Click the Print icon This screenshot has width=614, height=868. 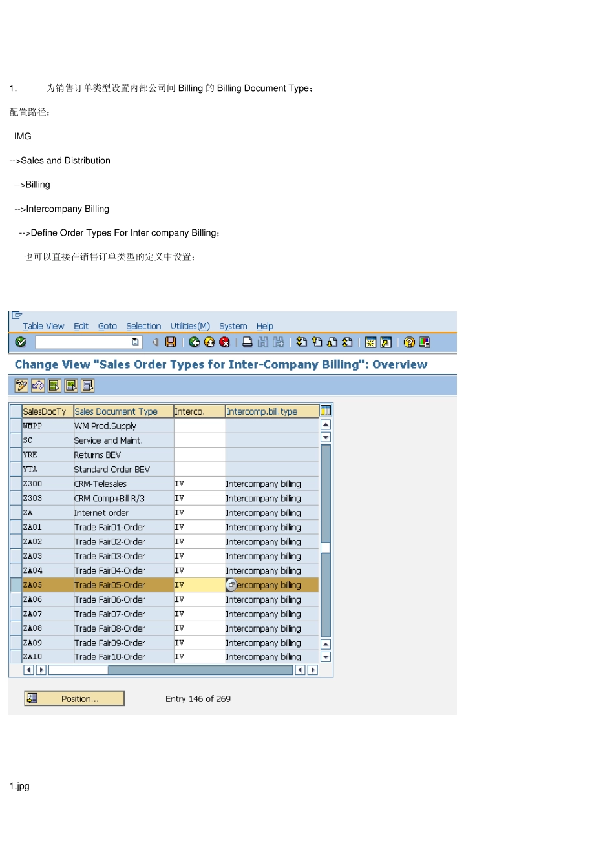(248, 342)
